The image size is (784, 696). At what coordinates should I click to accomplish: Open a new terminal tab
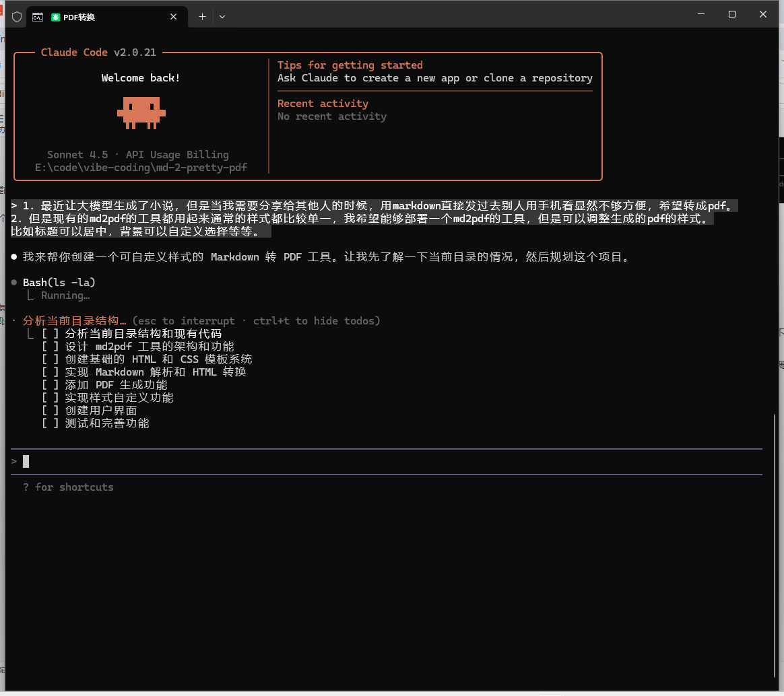pos(202,16)
